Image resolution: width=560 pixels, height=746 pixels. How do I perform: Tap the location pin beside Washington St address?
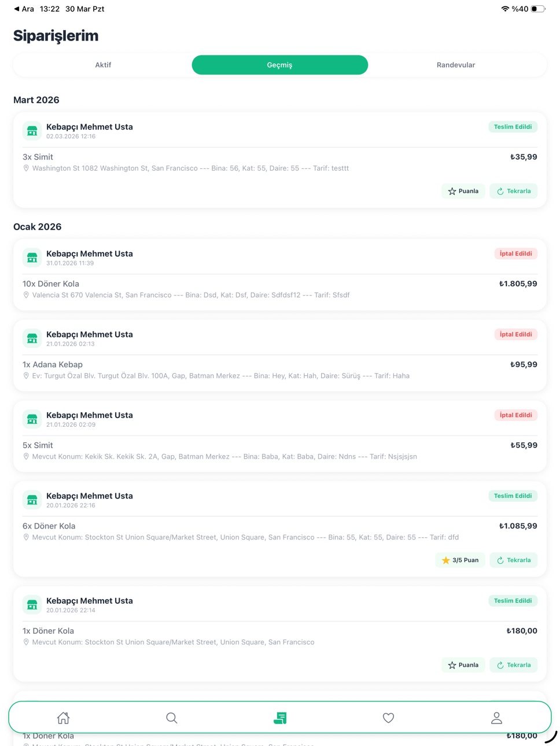click(26, 168)
